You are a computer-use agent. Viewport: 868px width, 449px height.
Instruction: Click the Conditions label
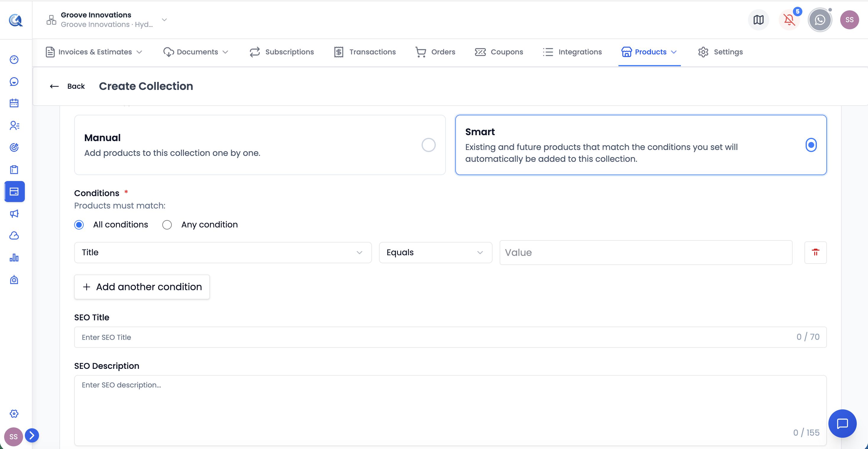point(97,193)
